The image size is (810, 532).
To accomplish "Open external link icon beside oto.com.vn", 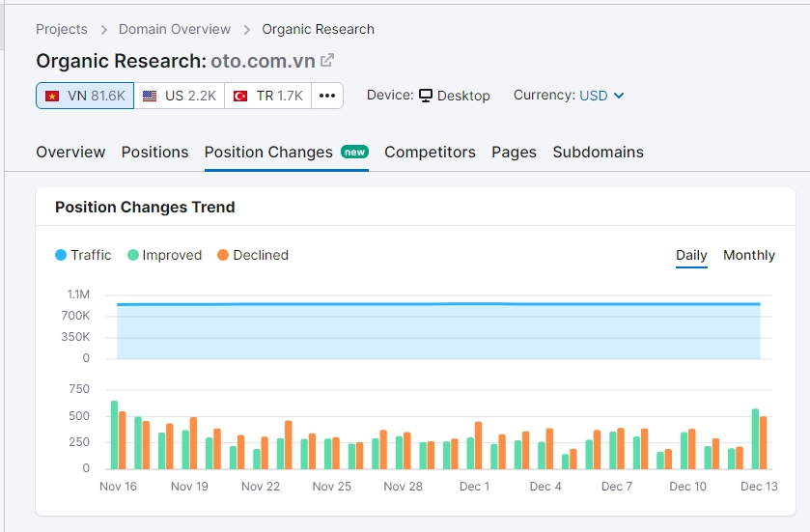I will coord(327,60).
